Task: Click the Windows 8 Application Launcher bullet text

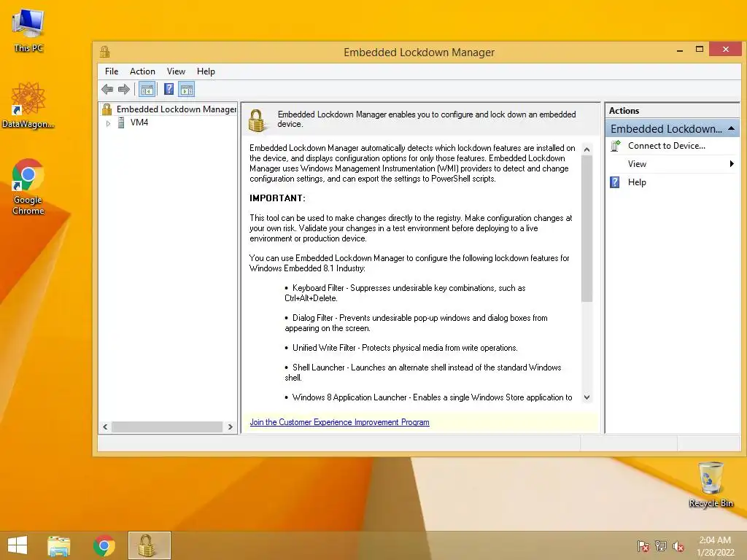Action: 428,397
